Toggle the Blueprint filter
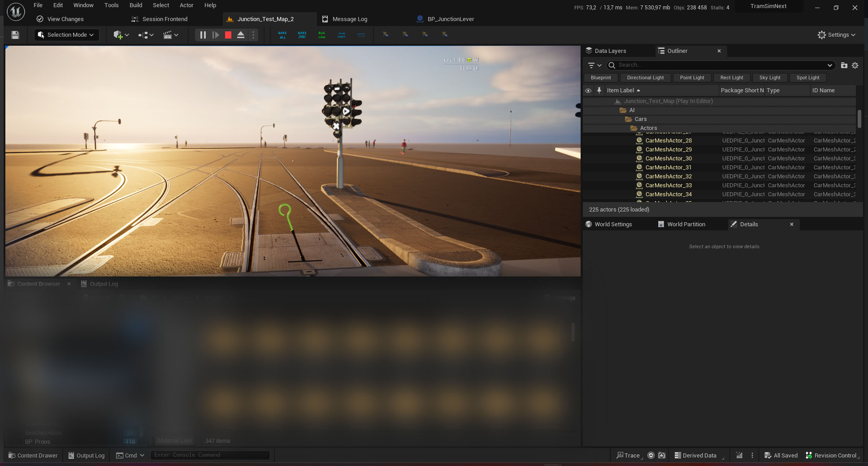The height and width of the screenshot is (466, 868). pos(601,78)
